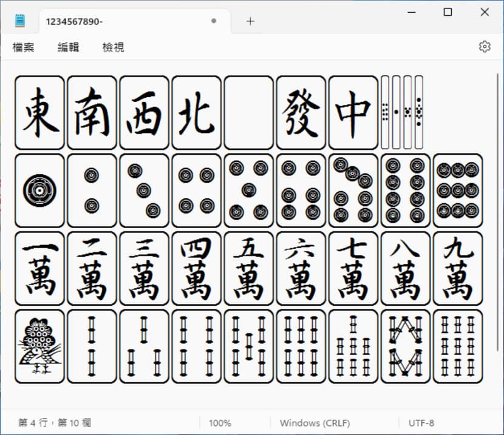Click the blank white dragon tile
The image size is (504, 435).
pos(248,112)
